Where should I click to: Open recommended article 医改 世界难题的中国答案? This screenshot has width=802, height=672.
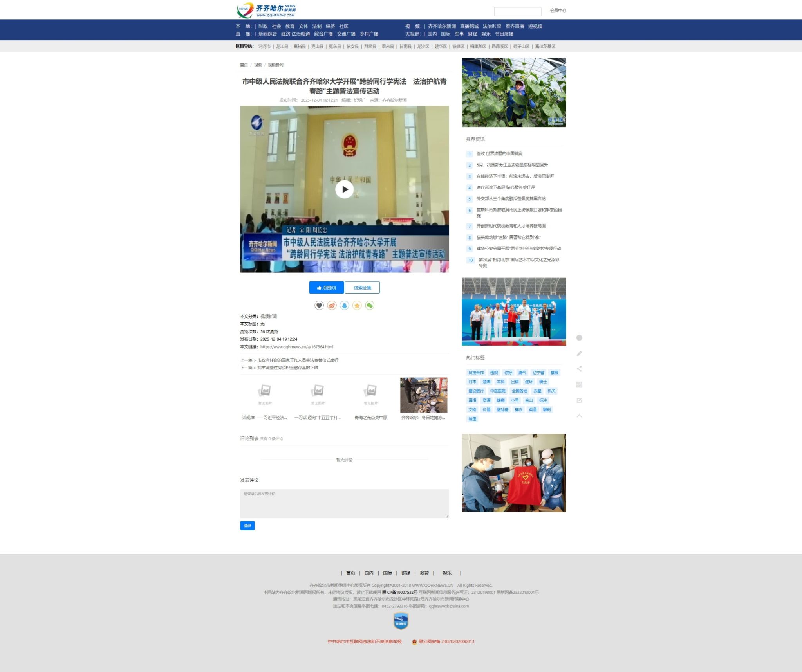tap(499, 154)
